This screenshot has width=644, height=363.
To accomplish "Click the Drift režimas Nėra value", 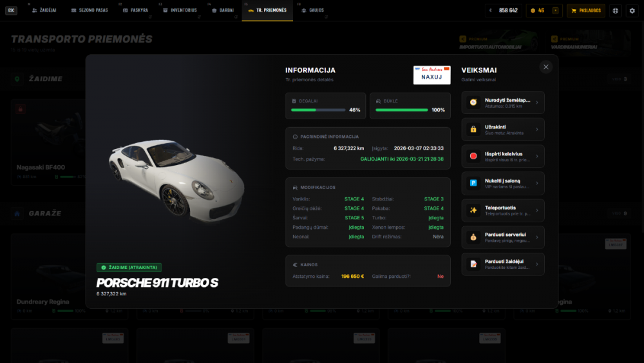I will tap(438, 237).
